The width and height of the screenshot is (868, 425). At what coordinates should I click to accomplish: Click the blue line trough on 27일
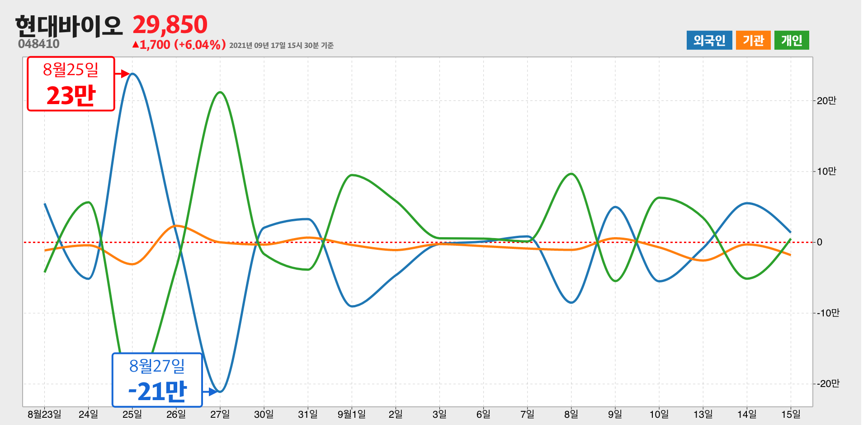point(220,392)
